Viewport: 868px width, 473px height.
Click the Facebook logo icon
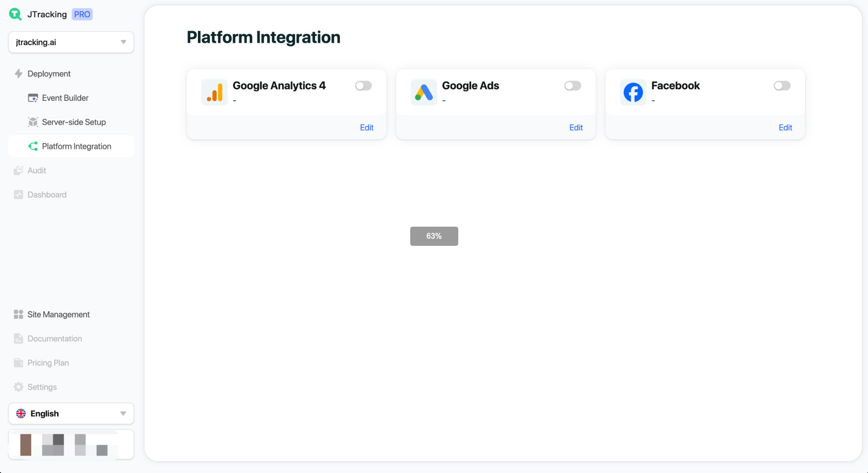pyautogui.click(x=633, y=92)
